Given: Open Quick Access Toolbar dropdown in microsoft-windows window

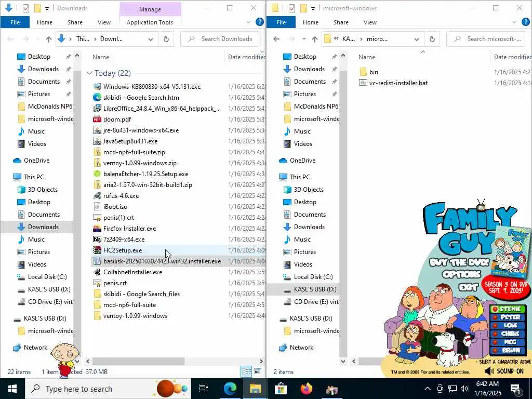Looking at the screenshot, I should pos(313,8).
